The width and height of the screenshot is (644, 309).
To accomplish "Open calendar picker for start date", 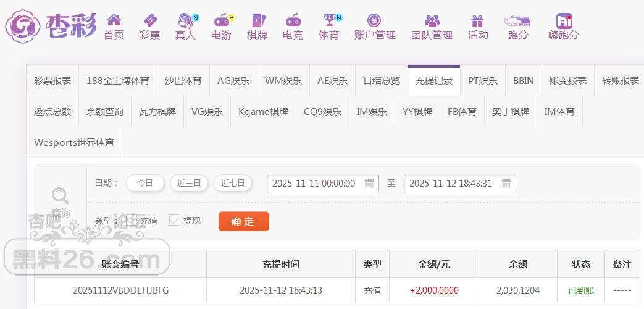I will pos(369,183).
